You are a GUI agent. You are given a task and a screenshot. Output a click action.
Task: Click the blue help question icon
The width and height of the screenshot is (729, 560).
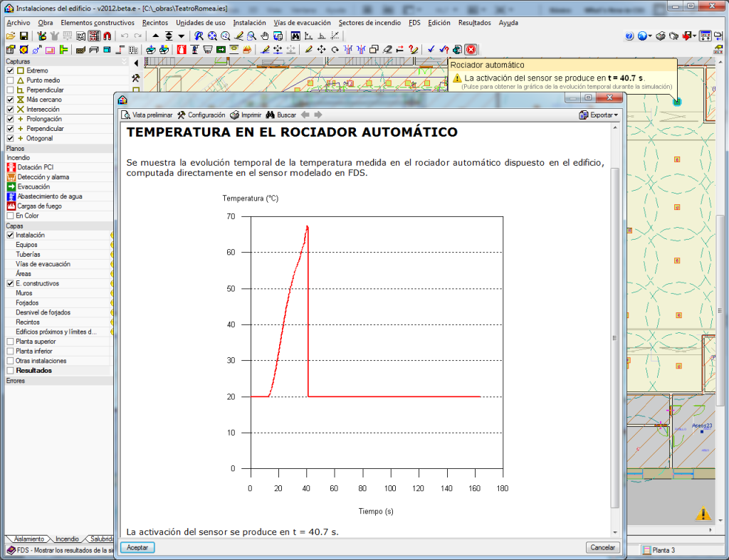pyautogui.click(x=629, y=36)
